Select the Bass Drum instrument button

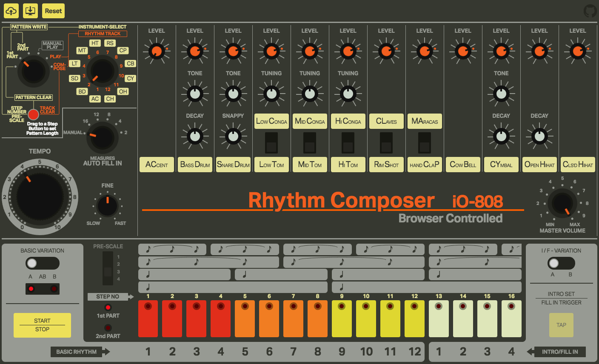194,165
